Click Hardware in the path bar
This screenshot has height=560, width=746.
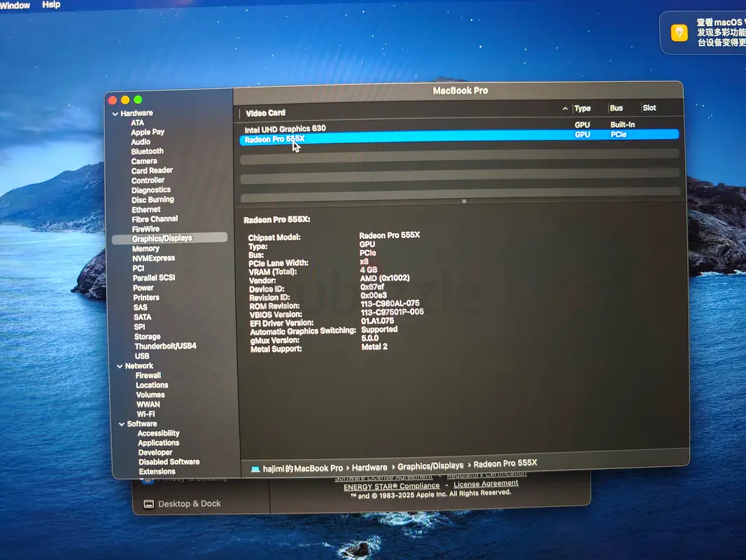[370, 468]
